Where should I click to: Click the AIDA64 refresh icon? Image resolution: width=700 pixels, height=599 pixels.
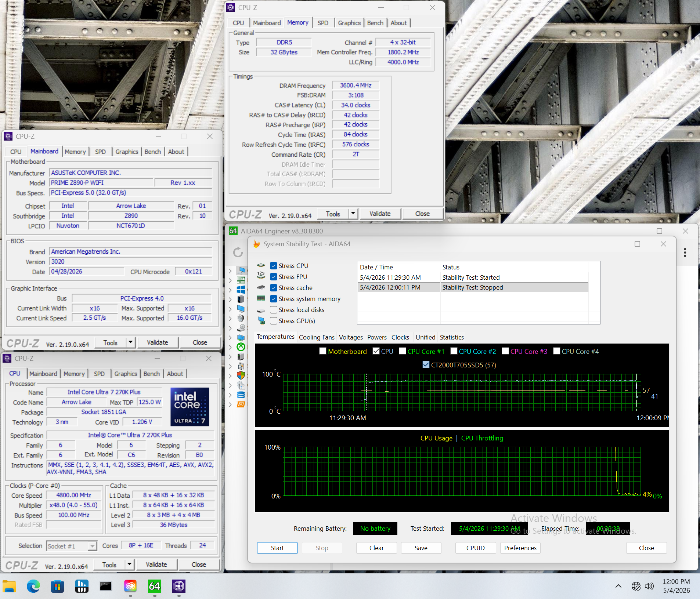coord(238,252)
